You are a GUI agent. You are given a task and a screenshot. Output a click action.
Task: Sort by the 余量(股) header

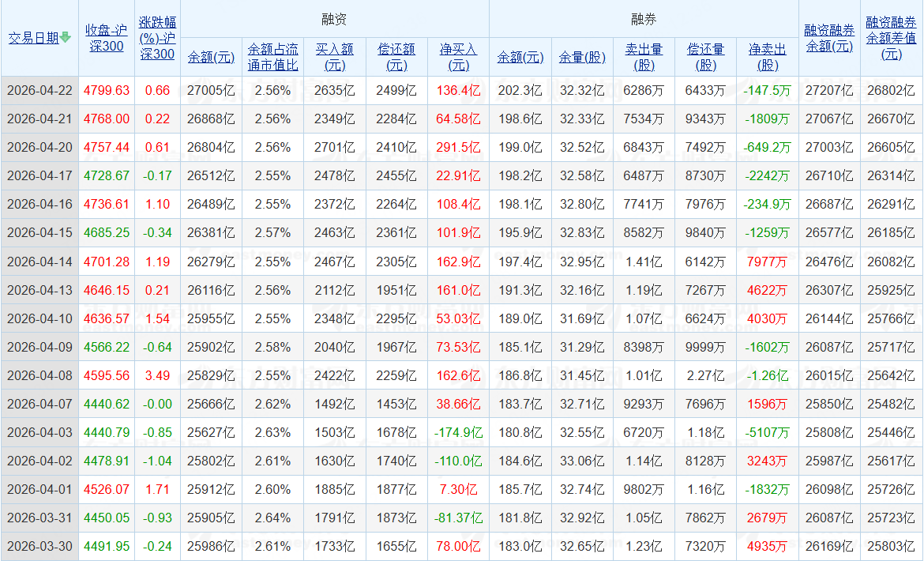(x=582, y=57)
